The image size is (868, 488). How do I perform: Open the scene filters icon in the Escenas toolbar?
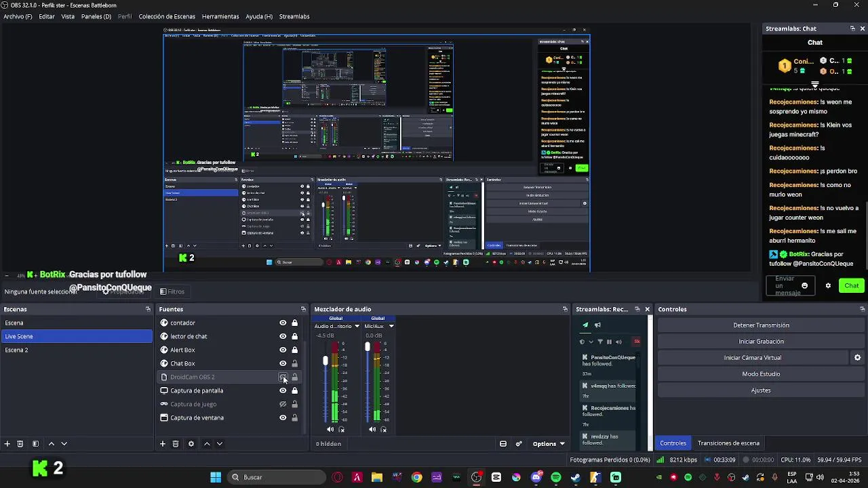(35, 444)
